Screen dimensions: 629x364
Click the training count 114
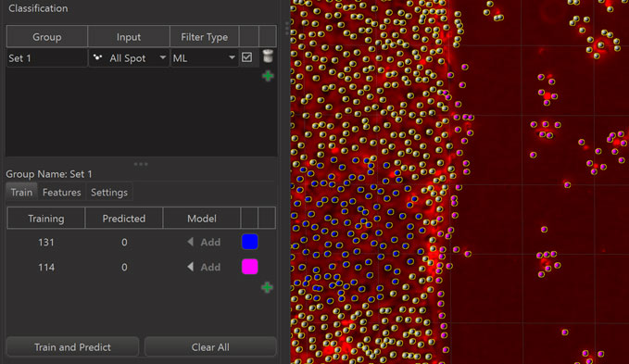[46, 267]
